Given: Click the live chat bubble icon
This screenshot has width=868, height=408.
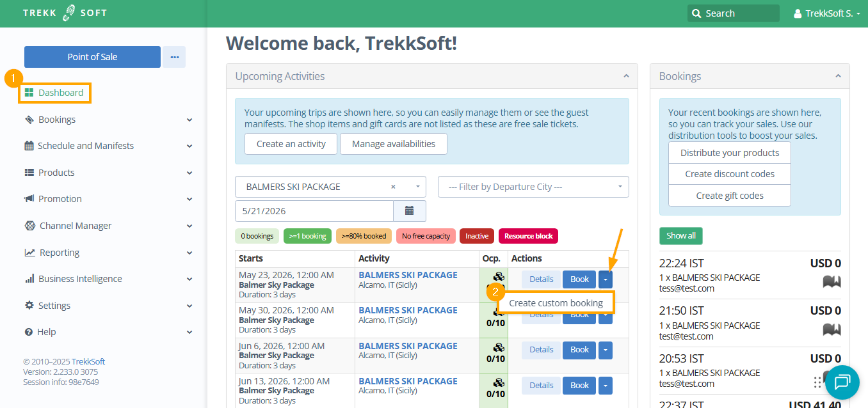Looking at the screenshot, I should (842, 382).
